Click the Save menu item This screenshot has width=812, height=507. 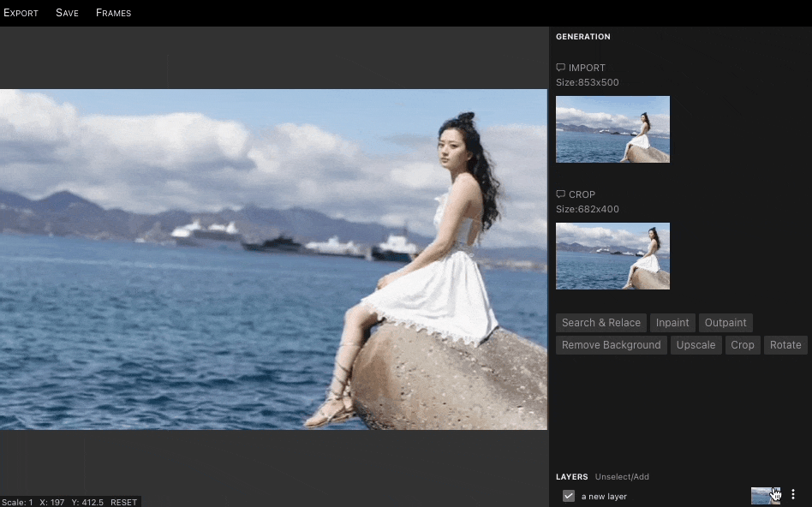tap(67, 13)
